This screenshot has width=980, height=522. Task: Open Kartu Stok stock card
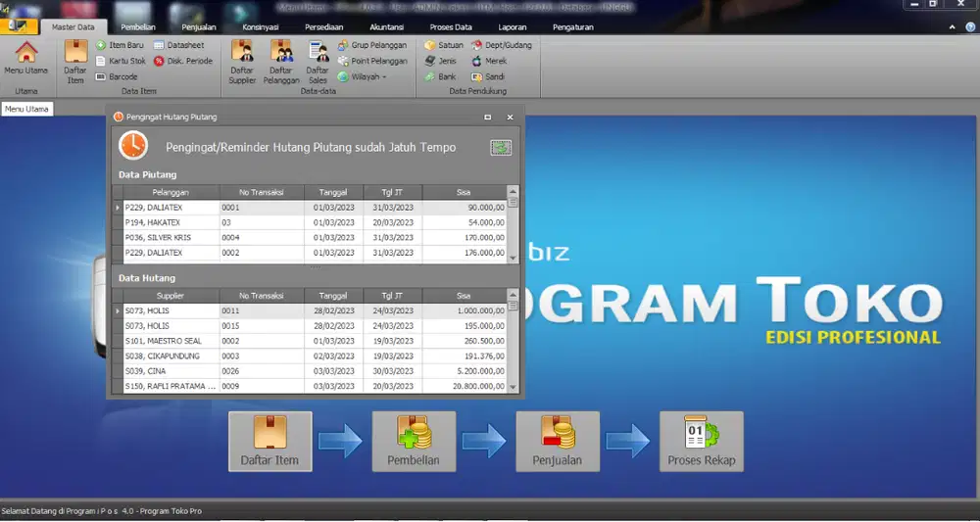[x=121, y=61]
